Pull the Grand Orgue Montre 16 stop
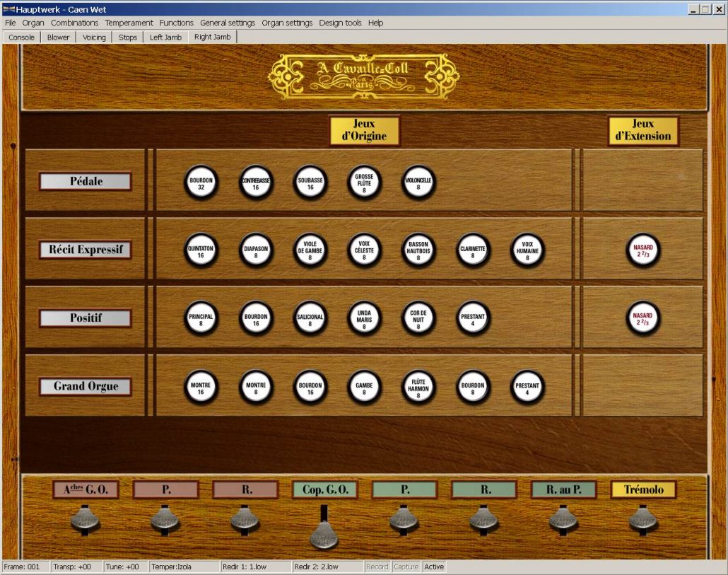 coord(201,388)
